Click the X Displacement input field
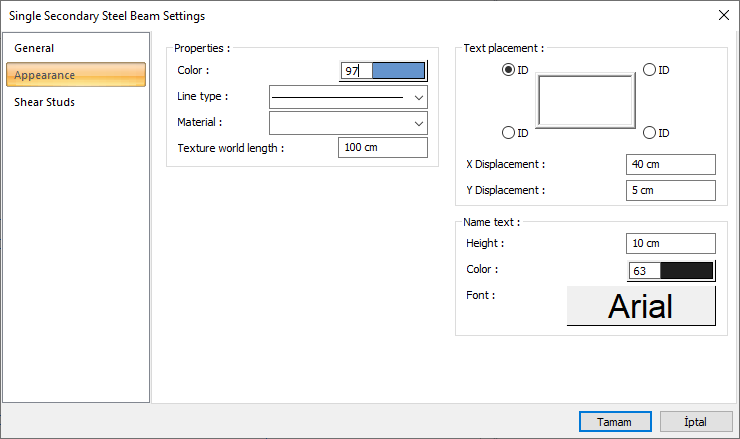The width and height of the screenshot is (740, 439). click(x=670, y=164)
